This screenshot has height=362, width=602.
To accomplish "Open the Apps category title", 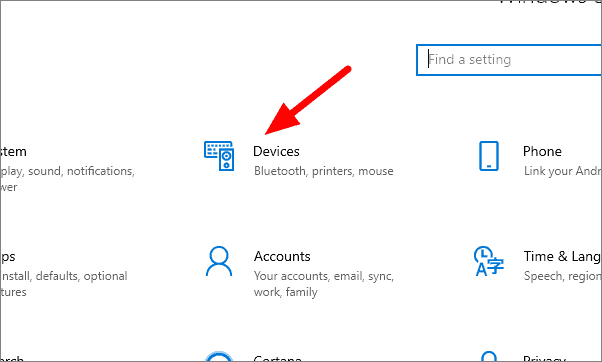I will tap(8, 256).
